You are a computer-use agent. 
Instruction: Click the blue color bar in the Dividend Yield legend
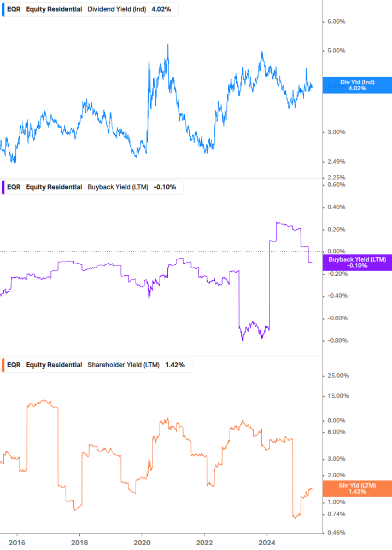[3, 9]
